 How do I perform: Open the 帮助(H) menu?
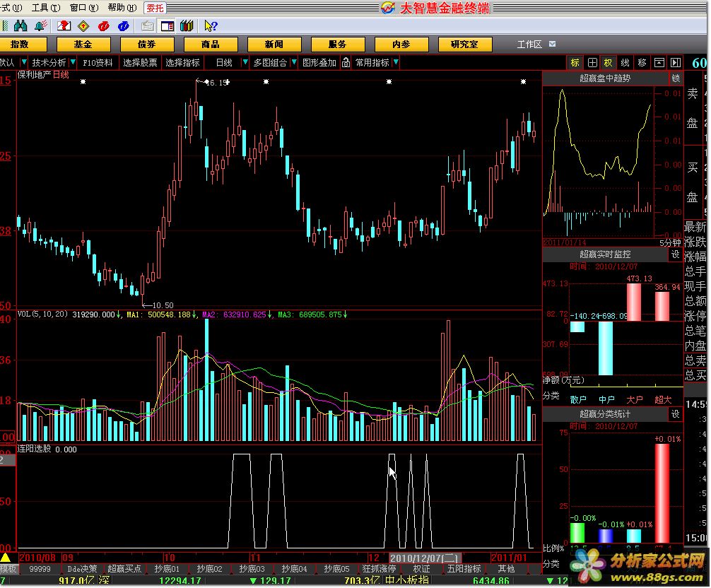(122, 8)
